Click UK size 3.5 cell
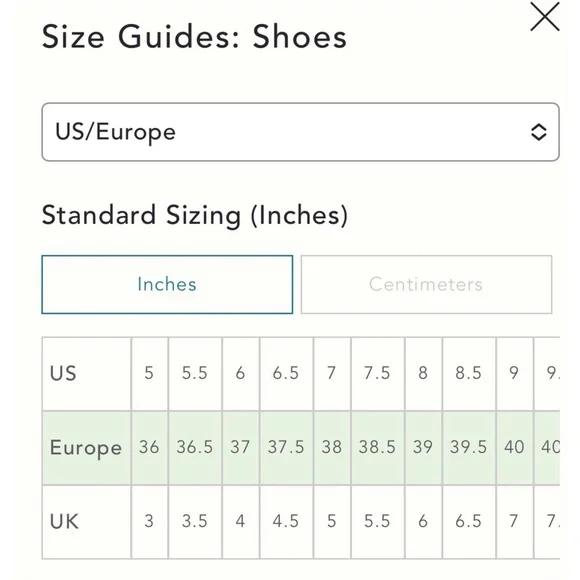 [x=195, y=522]
